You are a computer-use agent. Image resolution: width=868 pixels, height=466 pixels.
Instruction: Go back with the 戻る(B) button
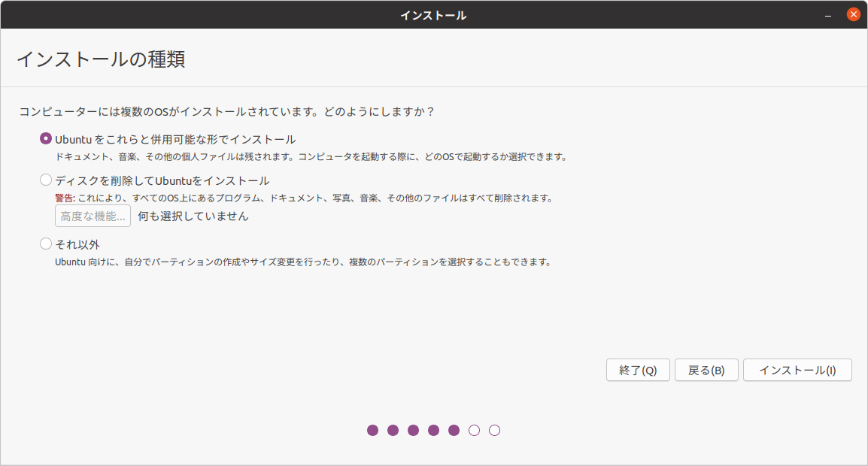(x=706, y=371)
